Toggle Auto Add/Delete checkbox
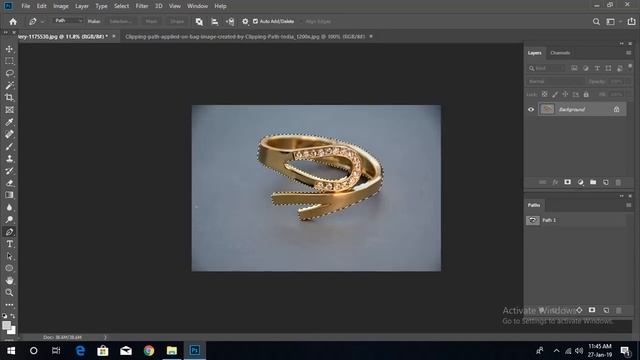The width and height of the screenshot is (640, 360). 256,21
